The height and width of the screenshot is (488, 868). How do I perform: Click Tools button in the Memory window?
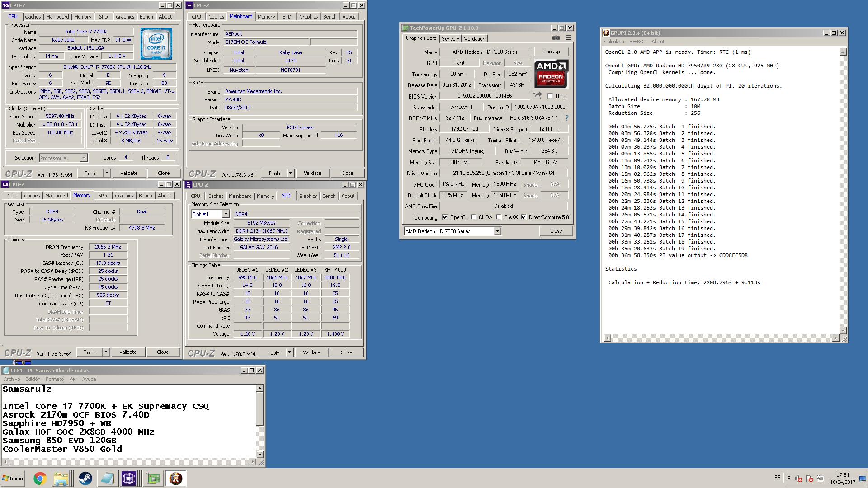click(90, 352)
